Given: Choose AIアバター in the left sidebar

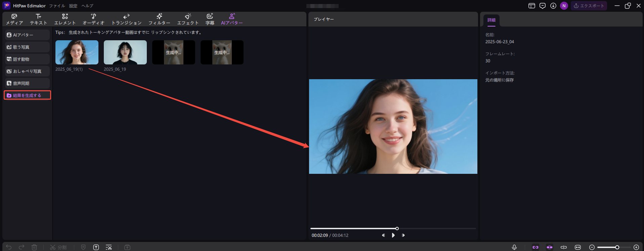Looking at the screenshot, I should (27, 35).
